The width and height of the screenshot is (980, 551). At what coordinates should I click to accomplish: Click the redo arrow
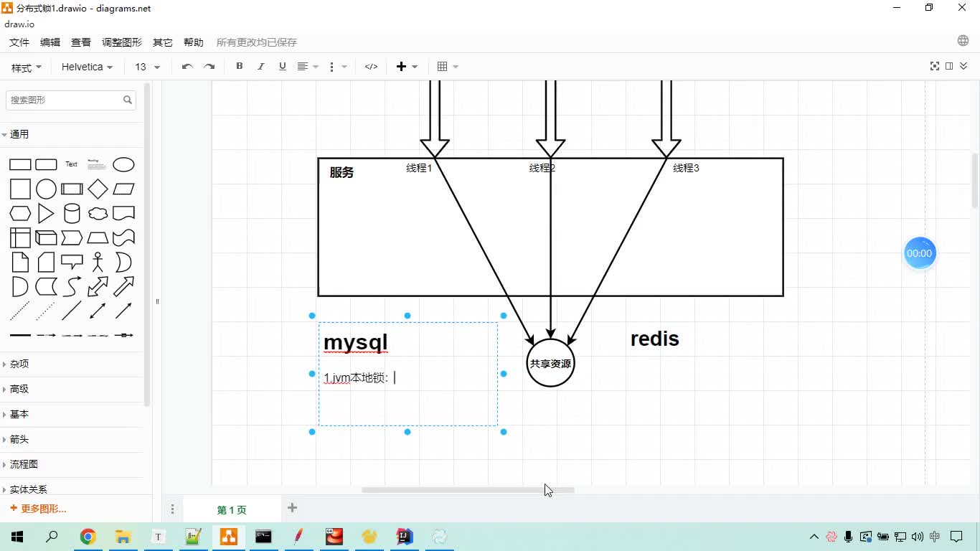tap(209, 66)
